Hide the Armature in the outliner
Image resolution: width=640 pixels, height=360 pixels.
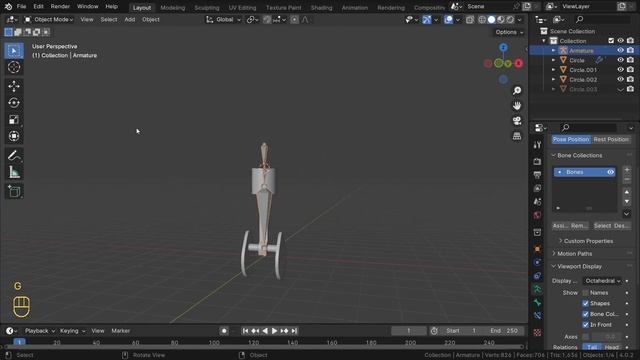click(x=620, y=51)
